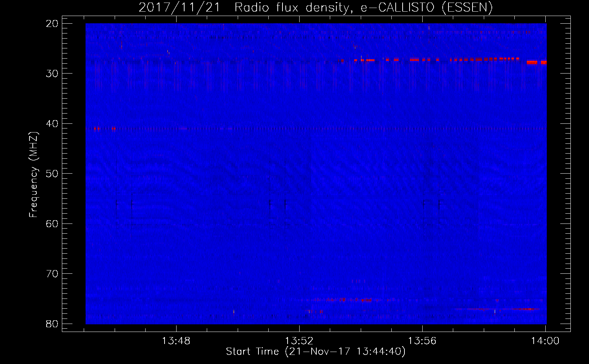This screenshot has height=364, width=589.
Task: Click the 13:48 time tick label
Action: click(176, 341)
